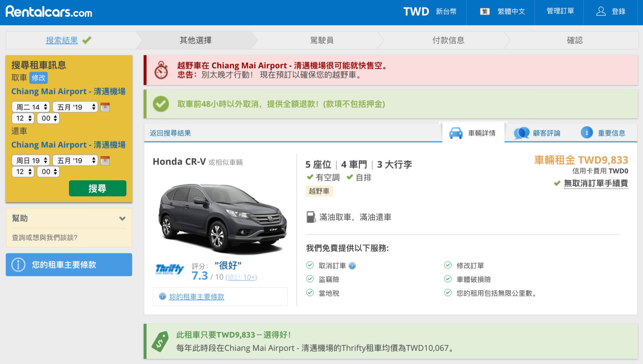Image resolution: width=643 pixels, height=364 pixels.
Task: Open pickup month dropdown 五月 '19
Action: (75, 107)
